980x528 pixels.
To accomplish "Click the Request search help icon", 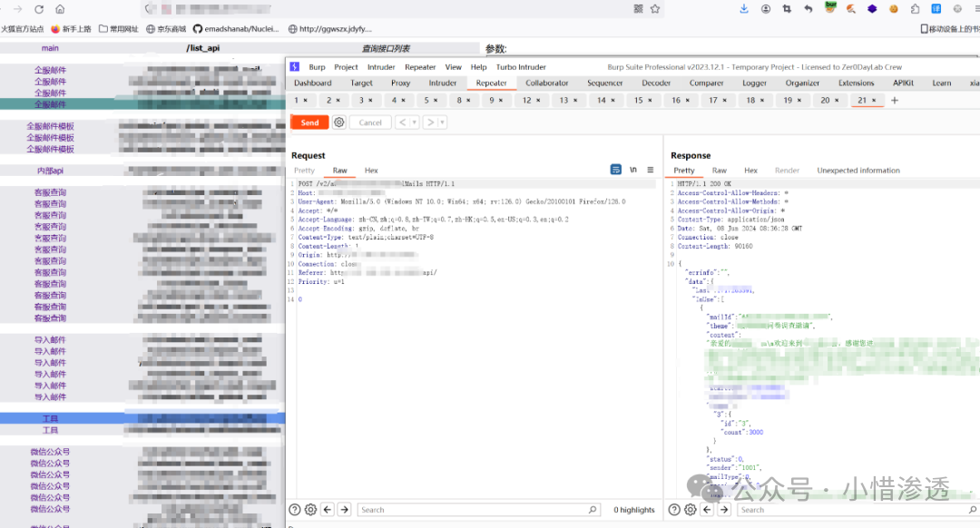I will click(x=294, y=510).
